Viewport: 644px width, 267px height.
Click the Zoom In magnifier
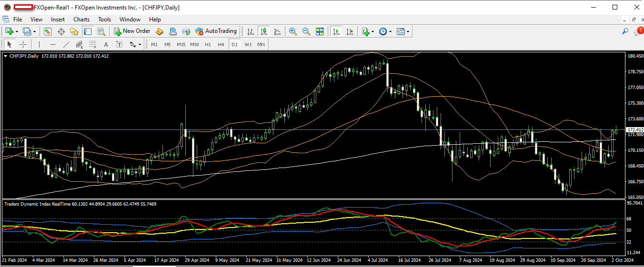[293, 31]
